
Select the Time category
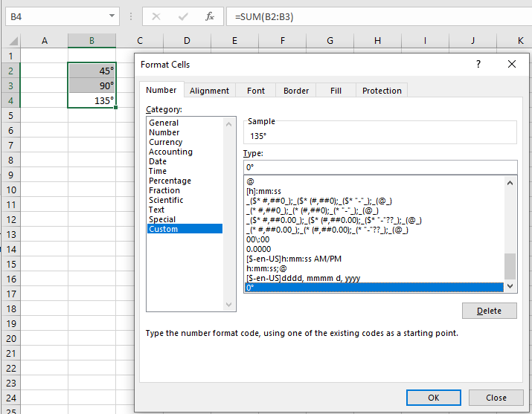(x=185, y=171)
